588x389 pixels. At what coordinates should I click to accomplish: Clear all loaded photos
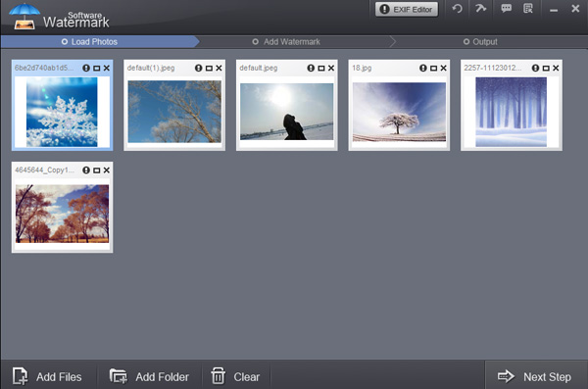click(235, 376)
